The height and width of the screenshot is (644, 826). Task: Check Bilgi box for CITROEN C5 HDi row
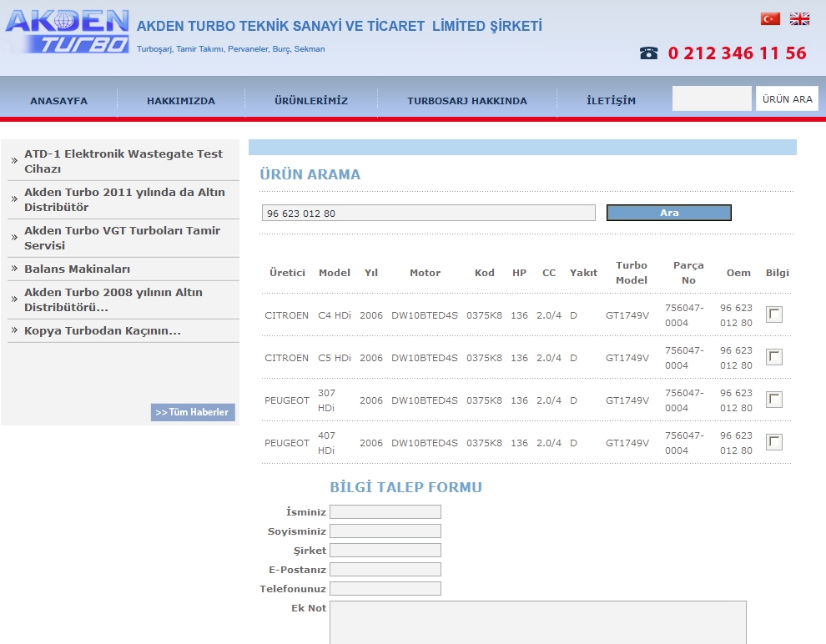click(x=773, y=358)
